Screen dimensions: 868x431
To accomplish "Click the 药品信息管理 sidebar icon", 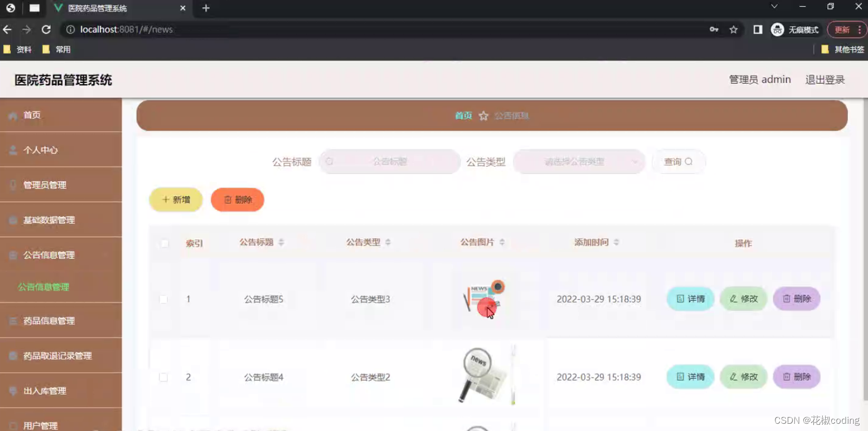I will click(x=12, y=321).
